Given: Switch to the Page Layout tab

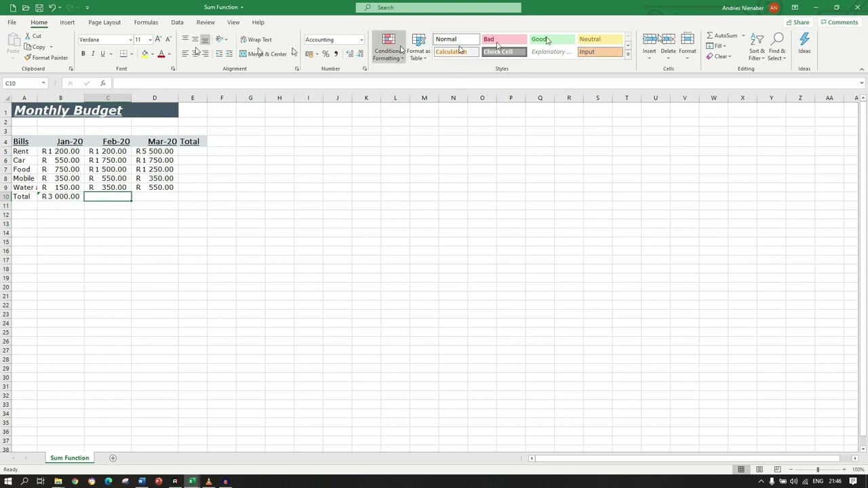Looking at the screenshot, I should [x=104, y=22].
